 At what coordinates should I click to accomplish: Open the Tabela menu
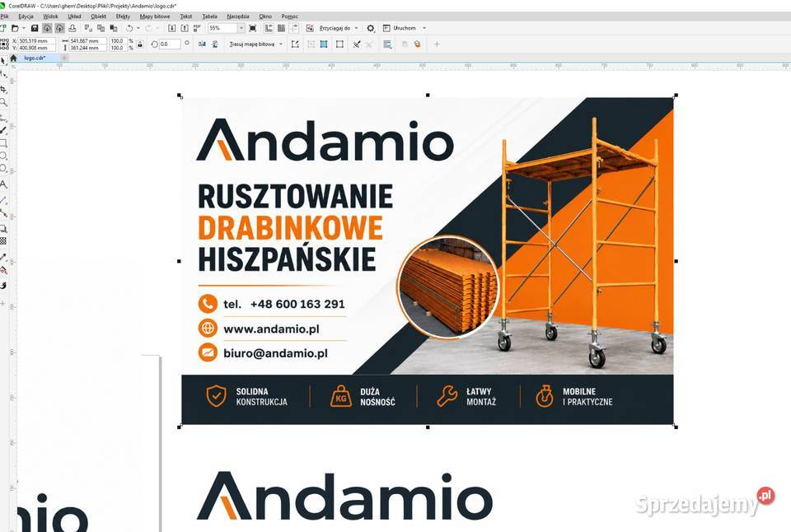point(209,16)
